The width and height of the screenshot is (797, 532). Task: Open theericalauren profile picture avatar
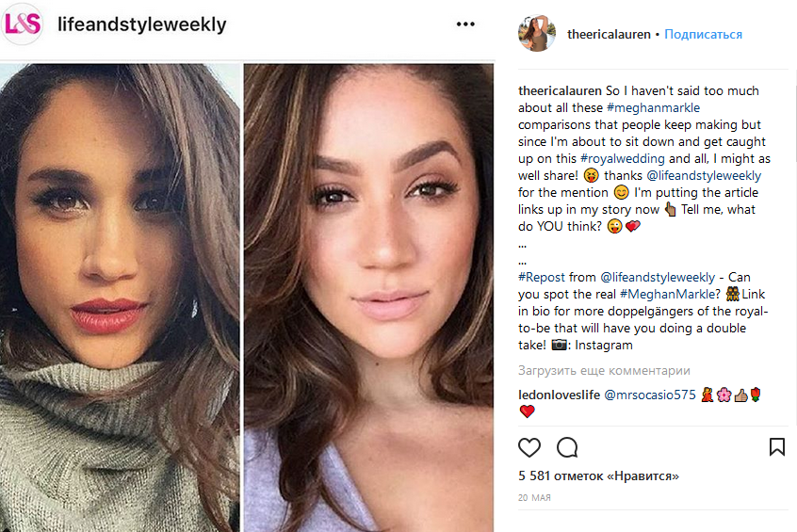[537, 34]
